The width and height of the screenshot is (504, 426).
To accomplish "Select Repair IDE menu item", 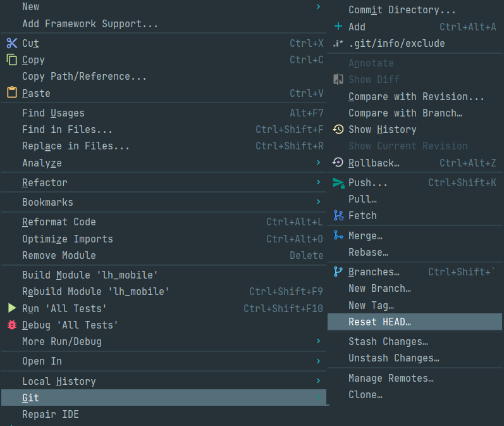I will (x=51, y=415).
